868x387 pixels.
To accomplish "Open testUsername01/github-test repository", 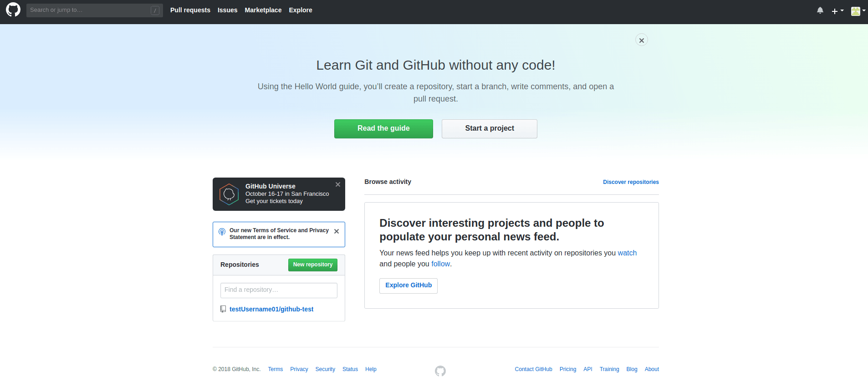I will [271, 309].
